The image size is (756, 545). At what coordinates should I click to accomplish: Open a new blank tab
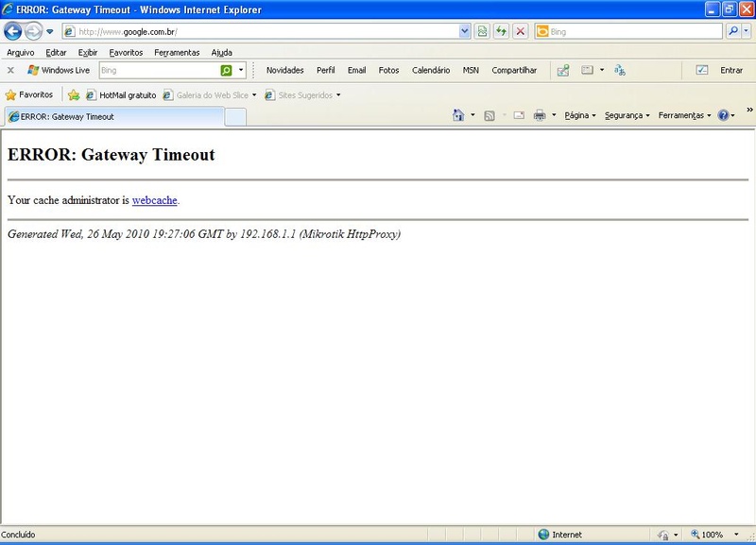tap(235, 117)
